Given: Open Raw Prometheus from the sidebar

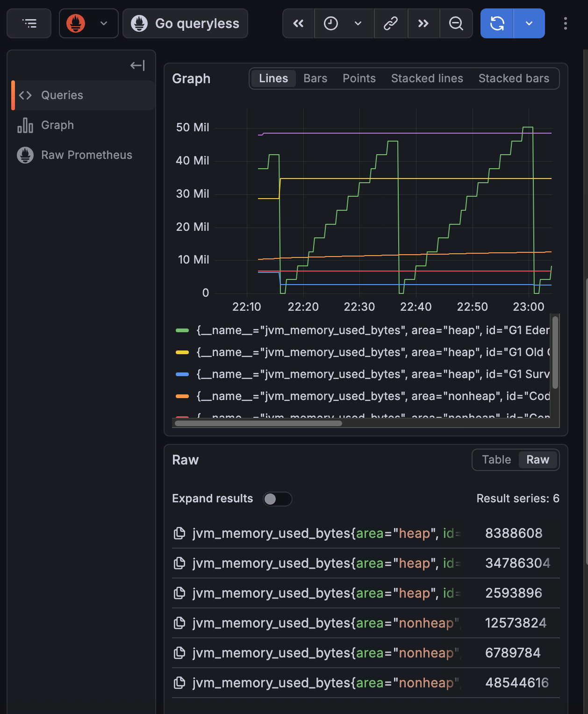Looking at the screenshot, I should [x=87, y=155].
